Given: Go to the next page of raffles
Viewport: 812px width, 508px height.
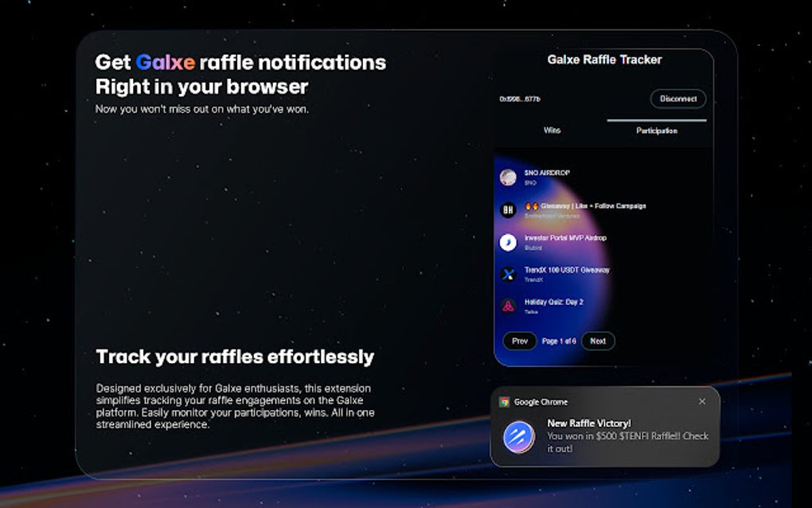Looking at the screenshot, I should coord(597,341).
